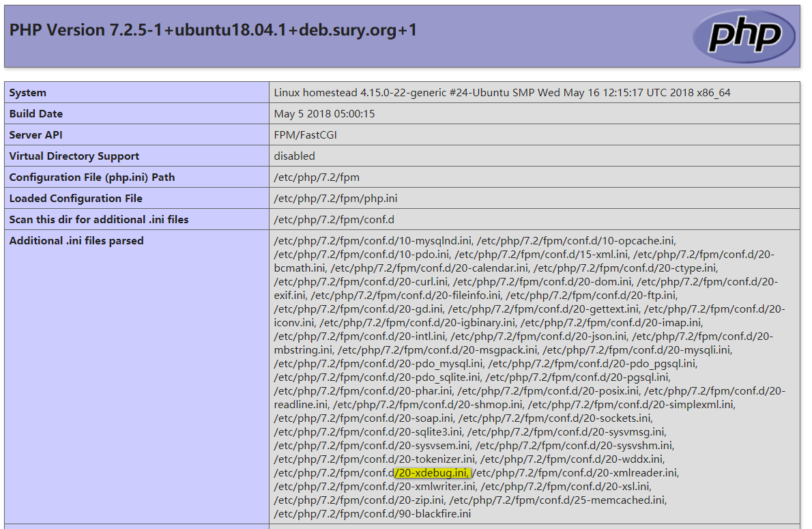The height and width of the screenshot is (529, 812).
Task: Click the 20-posix.ini file path
Action: click(549, 391)
